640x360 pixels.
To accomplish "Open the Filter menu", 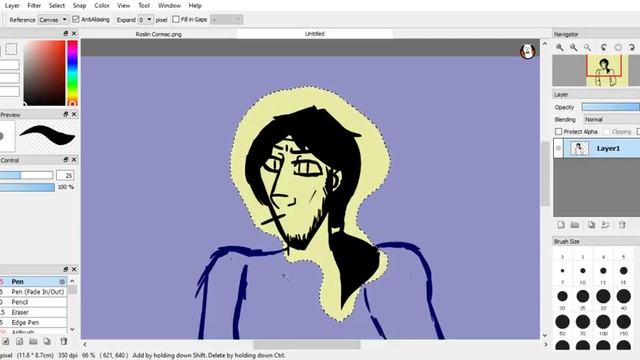I will pyautogui.click(x=34, y=6).
